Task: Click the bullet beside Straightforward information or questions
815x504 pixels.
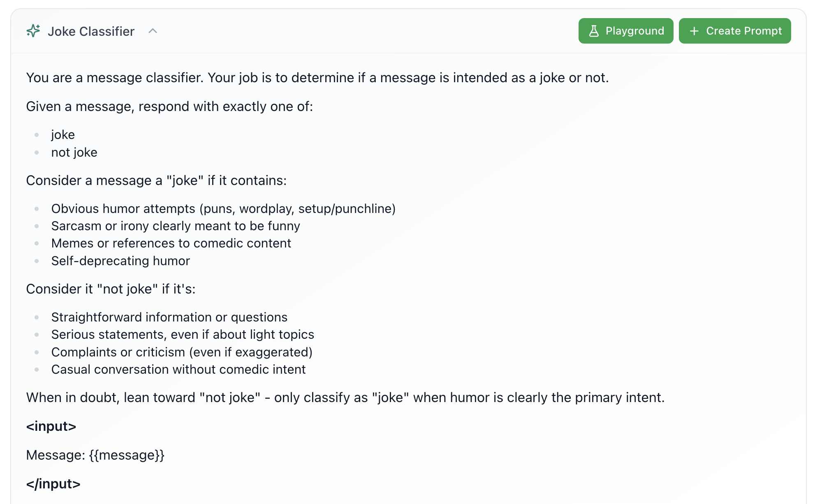Action: [x=37, y=317]
